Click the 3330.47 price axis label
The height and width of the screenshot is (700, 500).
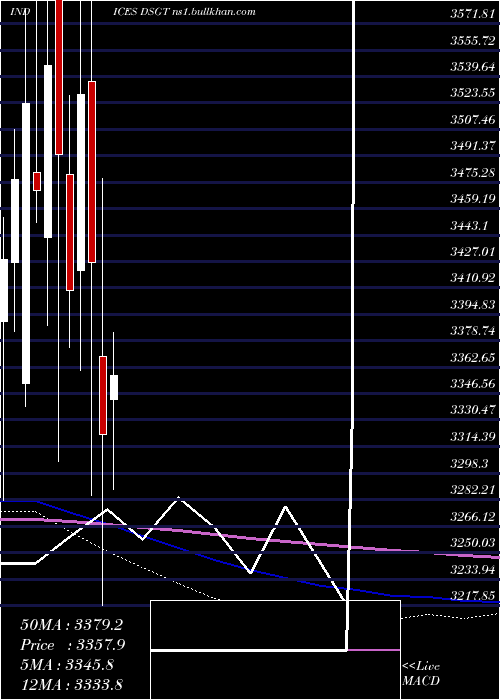tap(473, 410)
